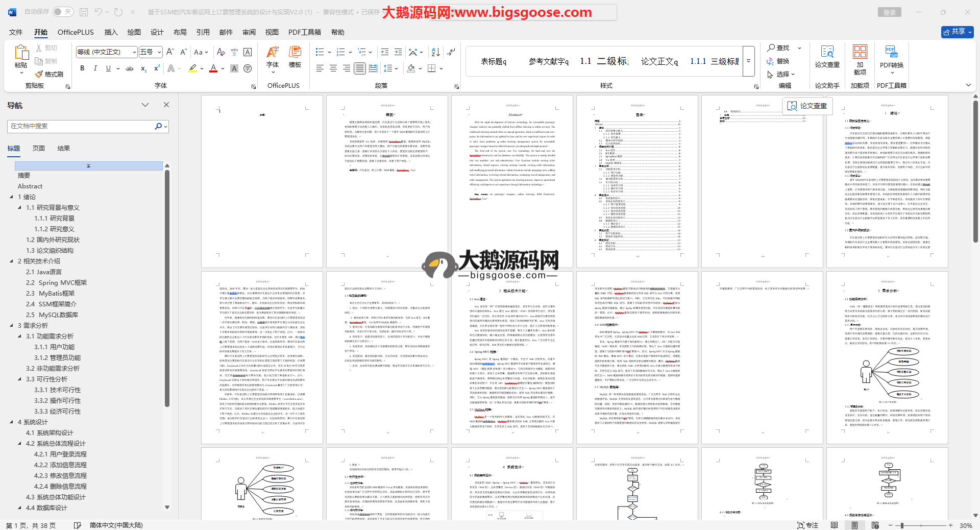Image resolution: width=980 pixels, height=530 pixels.
Task: Open the font size dropdown 五号
Action: (x=159, y=52)
